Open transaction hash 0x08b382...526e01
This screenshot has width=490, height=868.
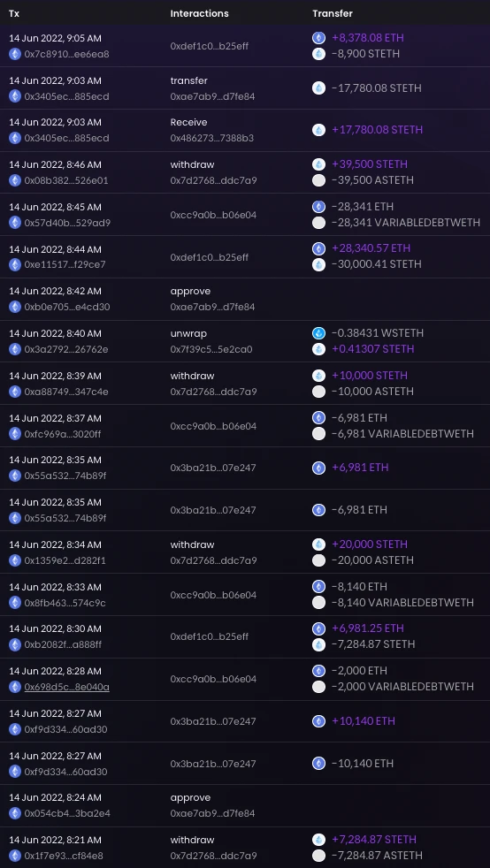point(66,180)
